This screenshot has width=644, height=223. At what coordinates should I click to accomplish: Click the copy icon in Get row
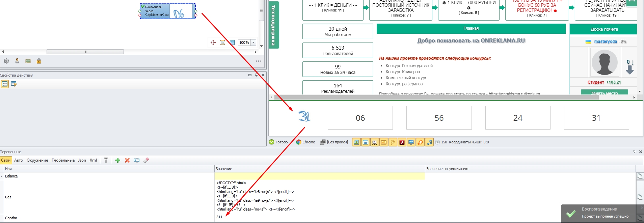[640, 197]
